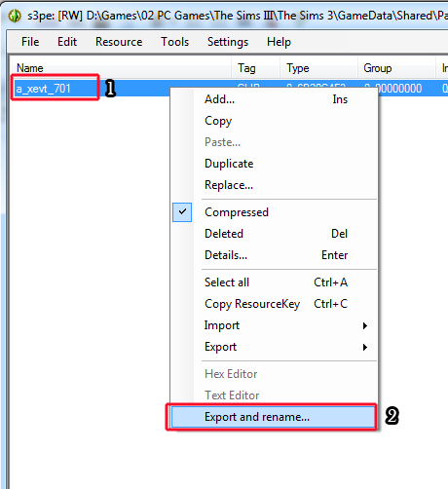Sort by the Type column header

[318, 68]
